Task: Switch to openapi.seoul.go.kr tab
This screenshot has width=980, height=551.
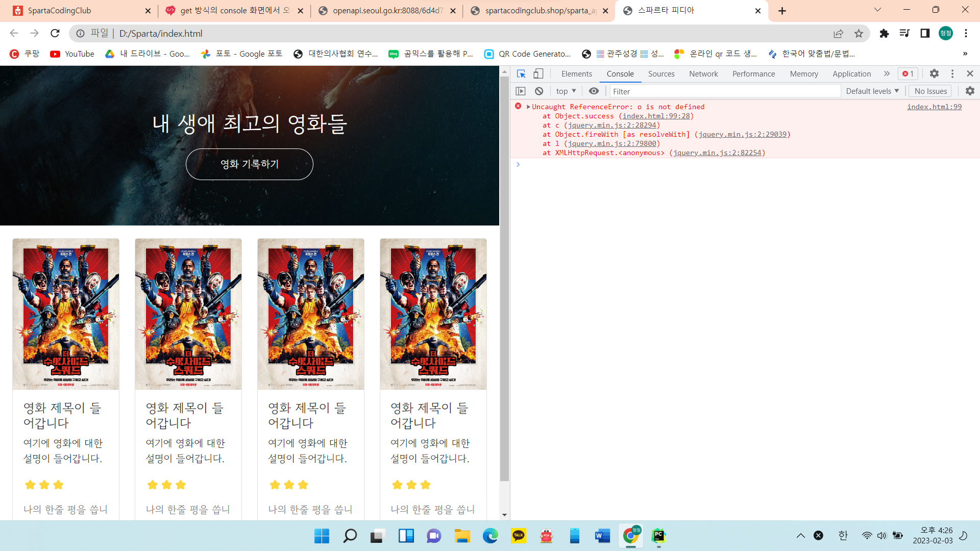Action: click(x=387, y=11)
